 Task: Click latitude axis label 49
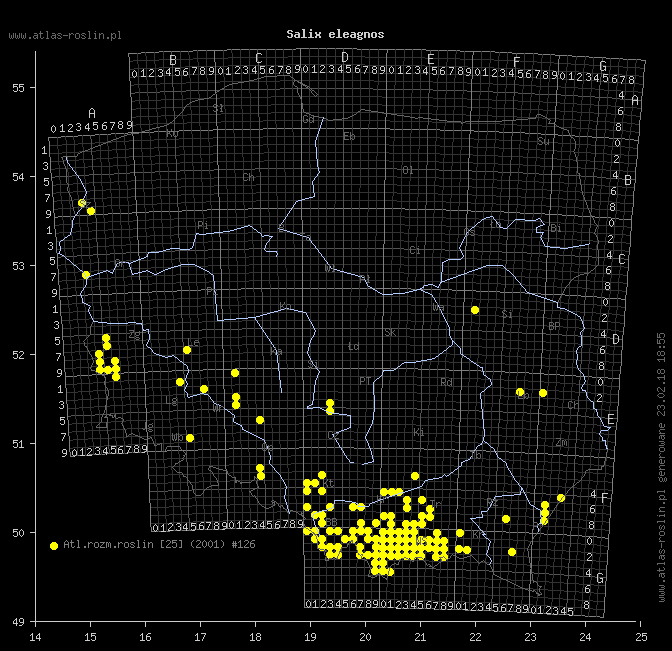(x=18, y=622)
